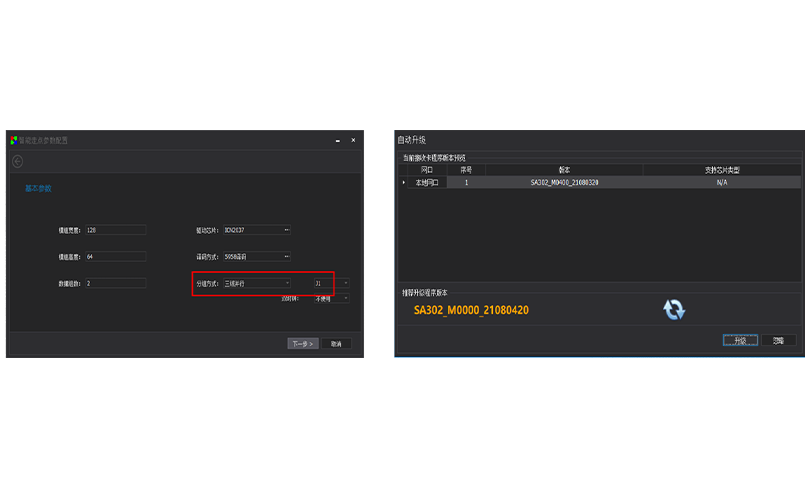Viewport: 810px width, 487px height.
Task: Click the 下一步 next button
Action: tap(303, 343)
